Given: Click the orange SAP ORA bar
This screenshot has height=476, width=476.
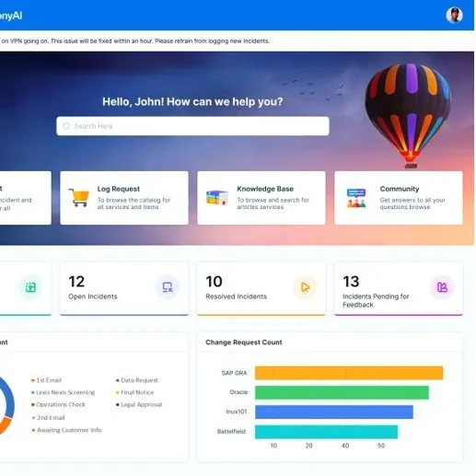Looking at the screenshot, I should coord(349,373).
